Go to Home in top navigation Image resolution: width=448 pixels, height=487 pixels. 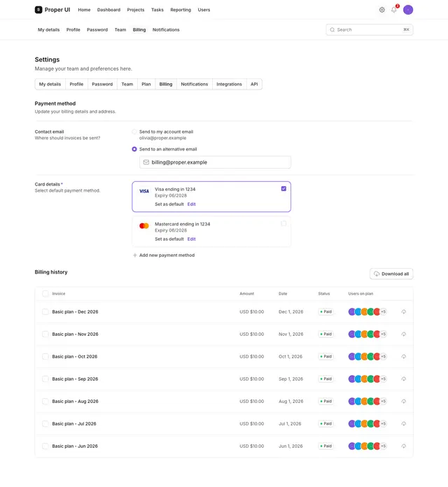click(84, 10)
